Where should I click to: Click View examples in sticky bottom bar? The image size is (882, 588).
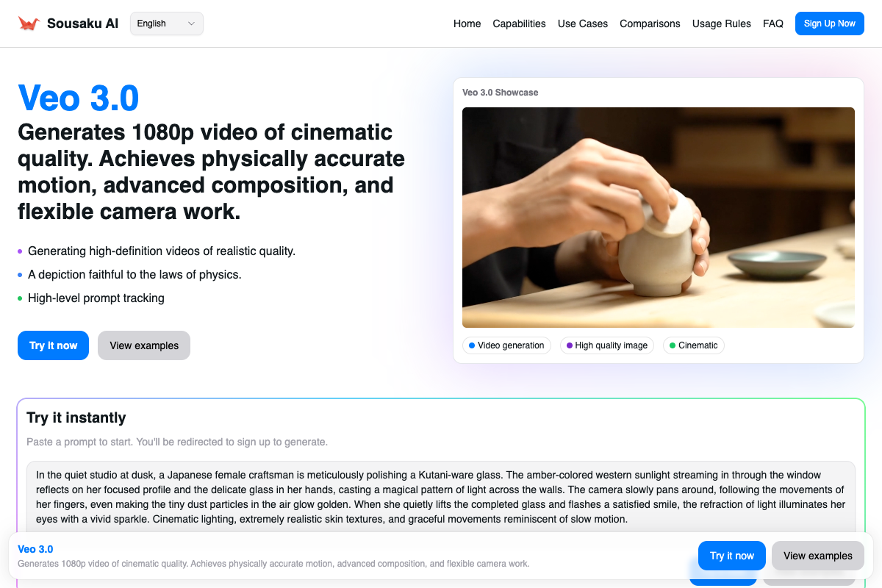tap(818, 556)
